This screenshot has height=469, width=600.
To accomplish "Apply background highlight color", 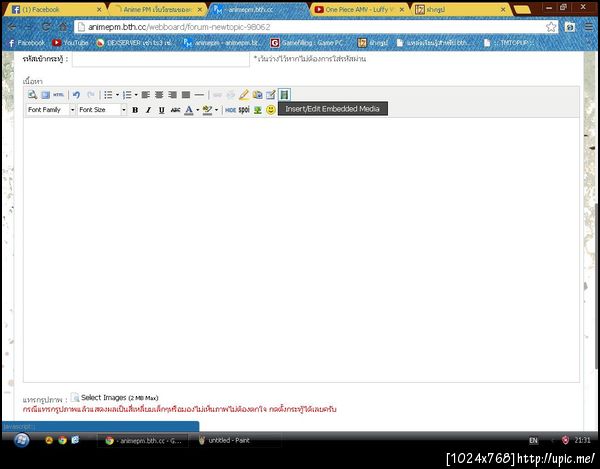I will point(207,110).
